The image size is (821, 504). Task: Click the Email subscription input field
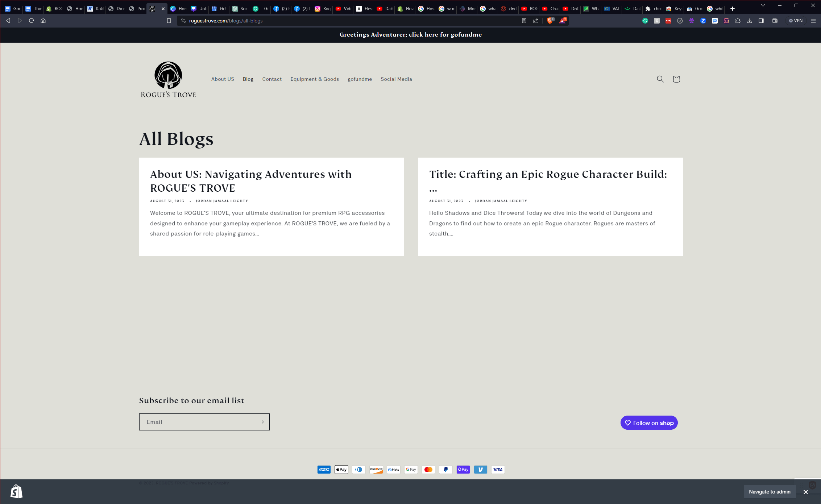coord(198,422)
